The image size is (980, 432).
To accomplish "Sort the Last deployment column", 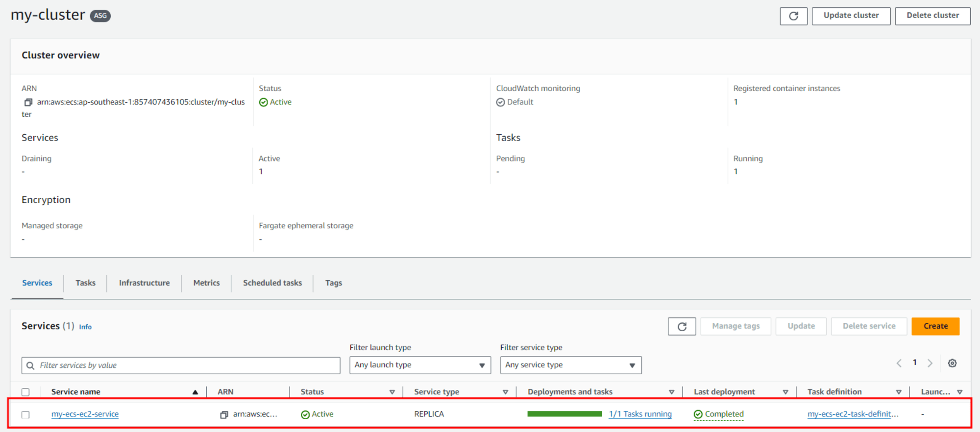I will point(785,392).
